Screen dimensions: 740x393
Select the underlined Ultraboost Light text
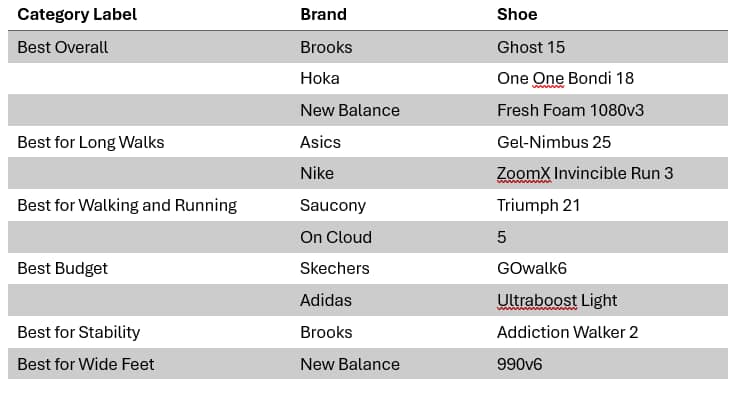tap(557, 301)
